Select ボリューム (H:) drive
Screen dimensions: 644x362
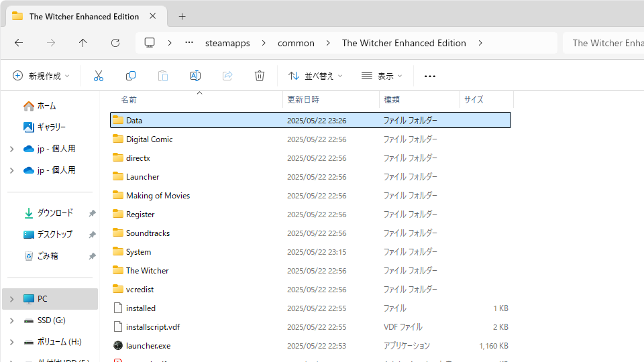click(52, 342)
